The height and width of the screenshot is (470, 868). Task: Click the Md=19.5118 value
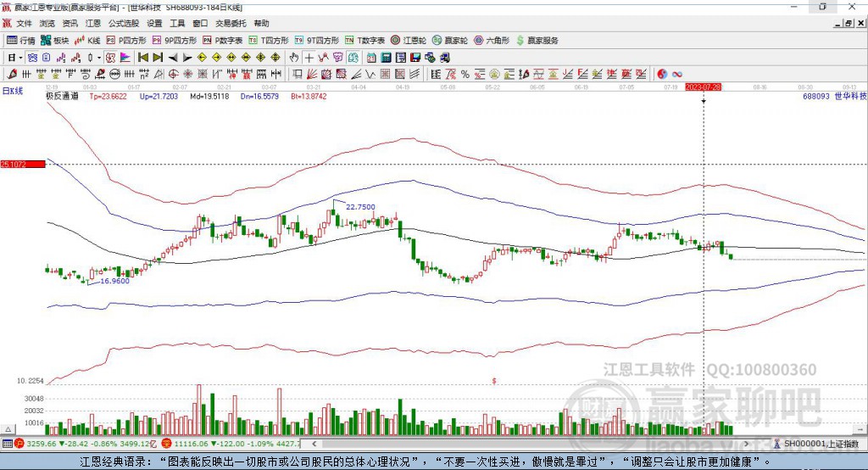209,96
